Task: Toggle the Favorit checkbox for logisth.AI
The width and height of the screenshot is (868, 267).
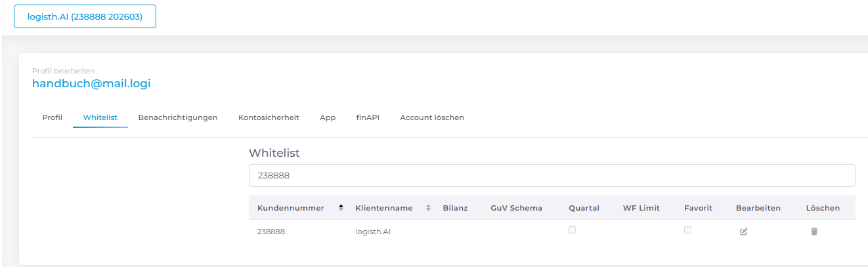Action: (687, 230)
